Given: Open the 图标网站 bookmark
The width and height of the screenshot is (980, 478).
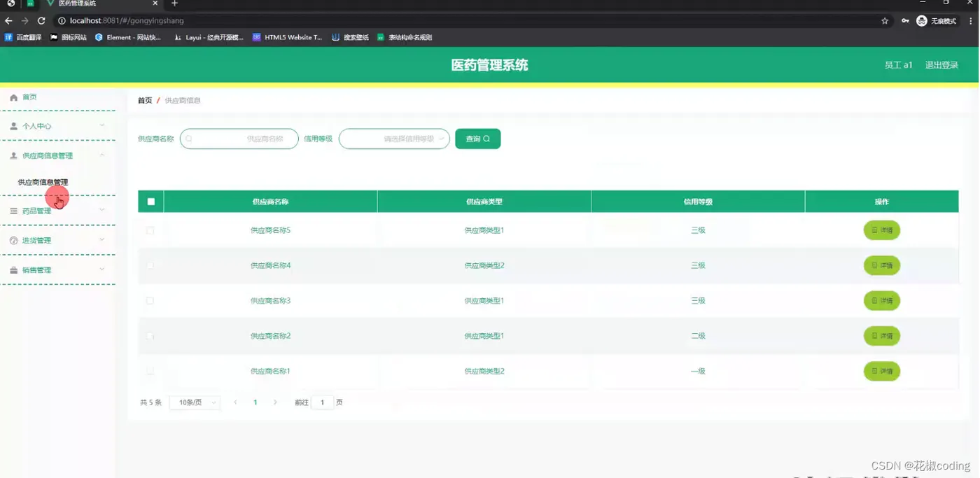Looking at the screenshot, I should (x=69, y=37).
